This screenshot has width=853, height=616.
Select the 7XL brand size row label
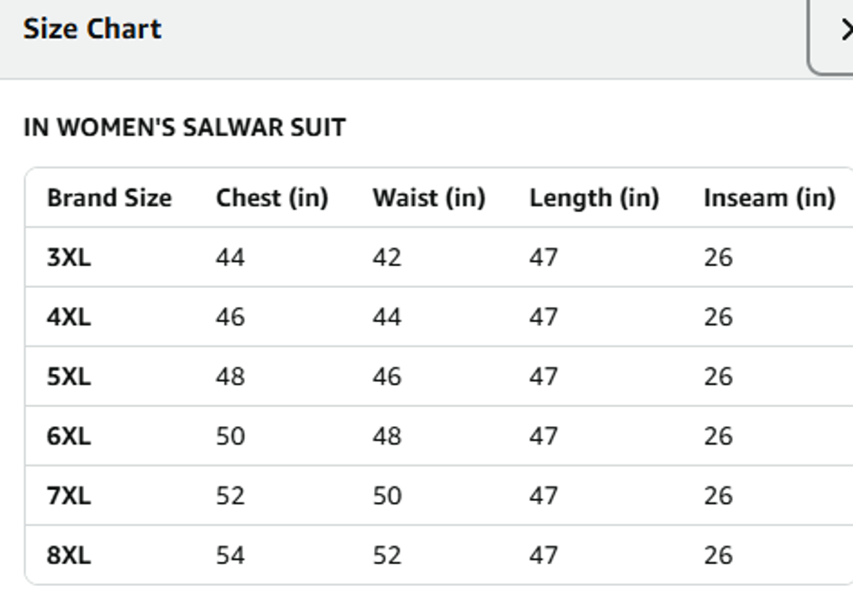69,496
